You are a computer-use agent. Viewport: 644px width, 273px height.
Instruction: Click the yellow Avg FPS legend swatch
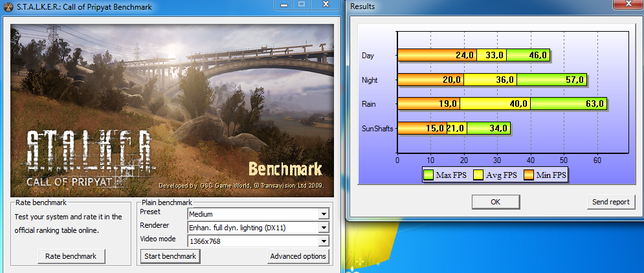point(478,175)
